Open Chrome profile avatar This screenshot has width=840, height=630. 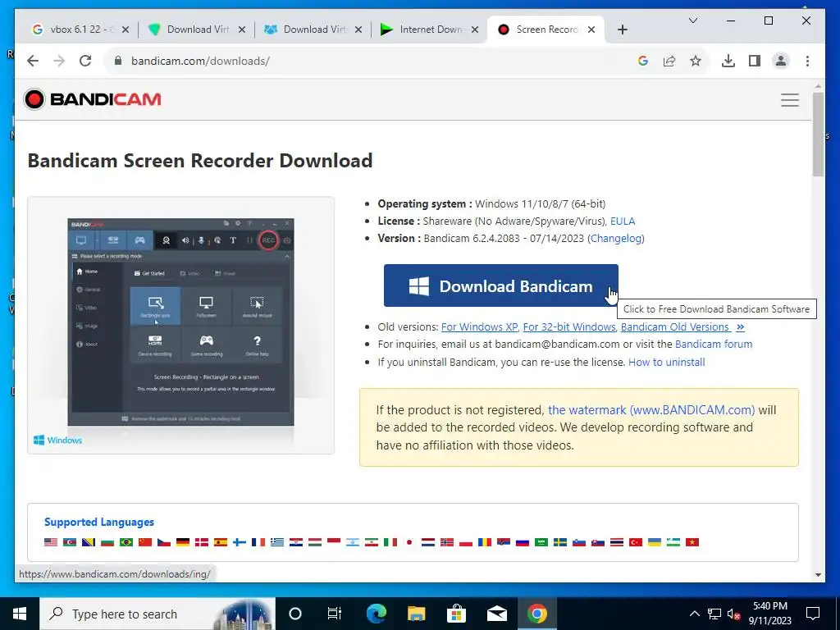[x=781, y=61]
